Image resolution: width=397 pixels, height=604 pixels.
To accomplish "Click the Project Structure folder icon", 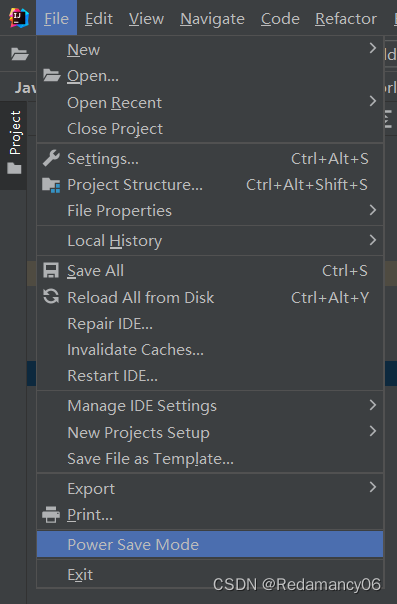I will pyautogui.click(x=51, y=185).
